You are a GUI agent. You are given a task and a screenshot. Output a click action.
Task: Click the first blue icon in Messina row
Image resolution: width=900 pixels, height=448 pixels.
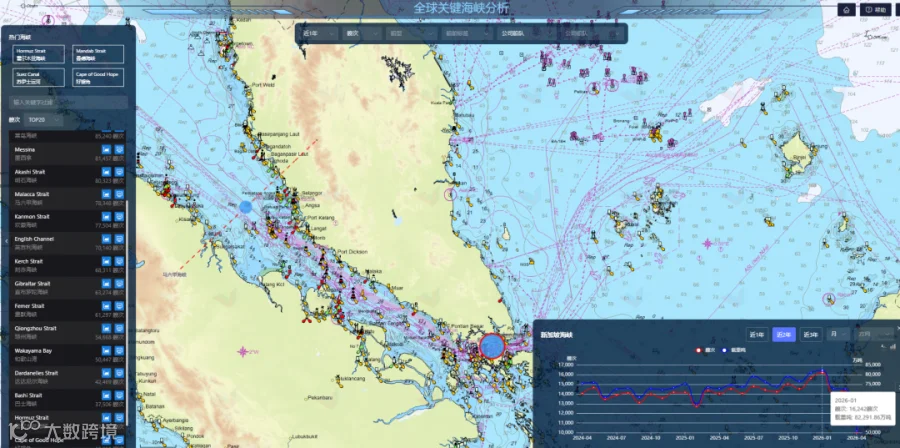106,149
